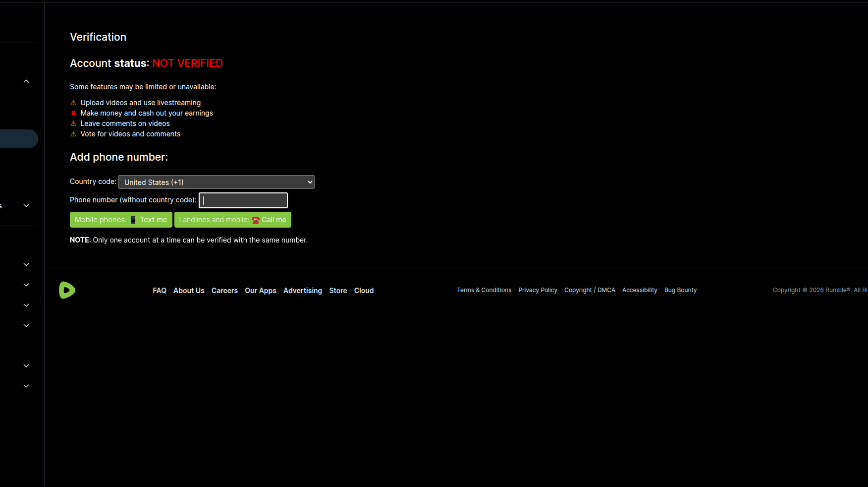Viewport: 868px width, 487px height.
Task: Go to About Us page
Action: (x=189, y=291)
